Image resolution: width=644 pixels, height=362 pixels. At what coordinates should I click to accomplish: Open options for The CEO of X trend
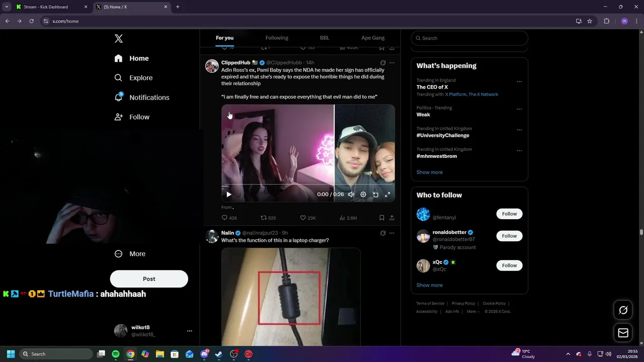tap(519, 81)
